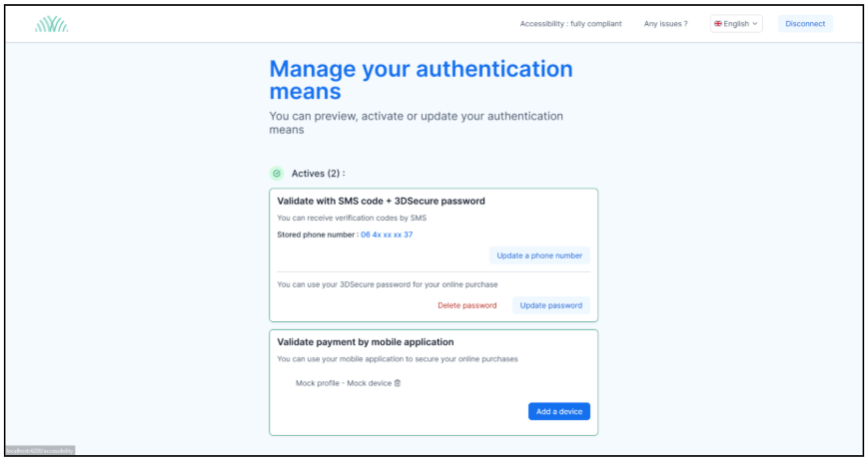868x459 pixels.
Task: Click the blue 'Add a device' button
Action: click(x=559, y=411)
